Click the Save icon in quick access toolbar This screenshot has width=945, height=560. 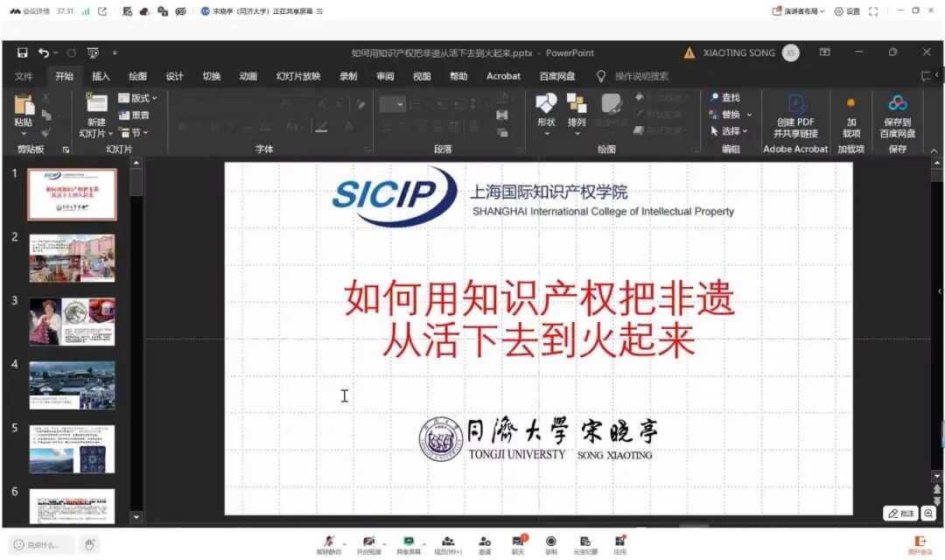pyautogui.click(x=22, y=53)
